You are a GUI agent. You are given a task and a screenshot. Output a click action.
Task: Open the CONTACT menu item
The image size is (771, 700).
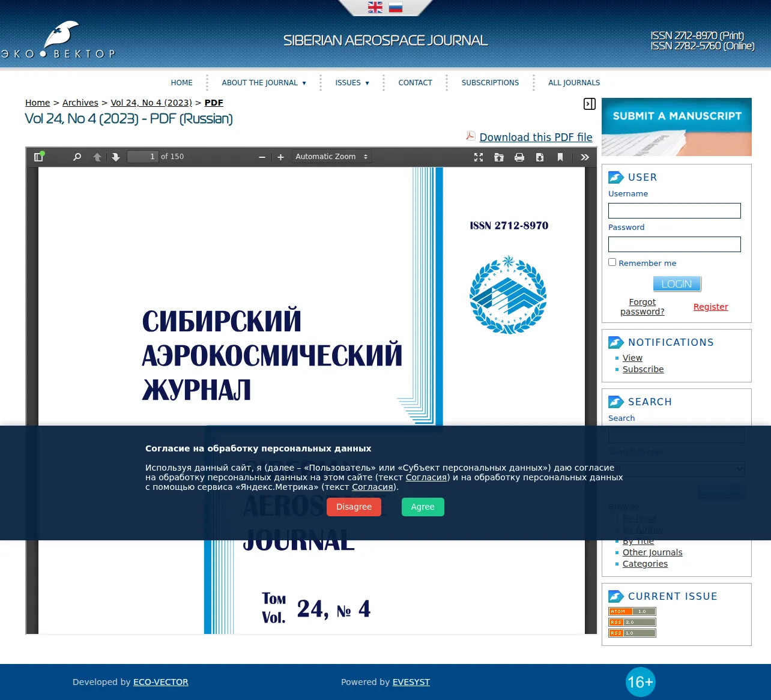click(x=416, y=83)
